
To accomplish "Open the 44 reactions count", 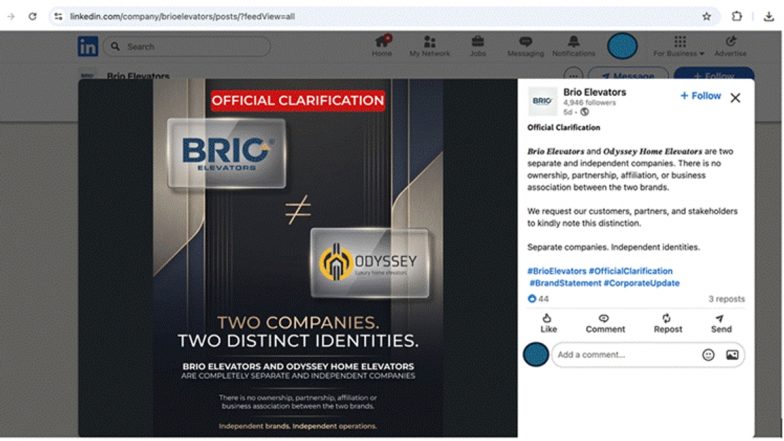I will (x=538, y=299).
